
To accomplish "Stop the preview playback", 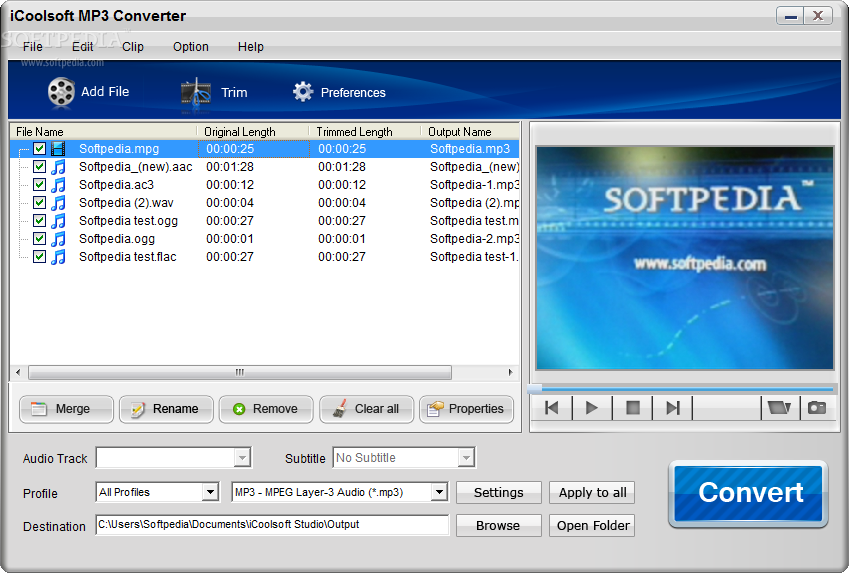I will [632, 408].
